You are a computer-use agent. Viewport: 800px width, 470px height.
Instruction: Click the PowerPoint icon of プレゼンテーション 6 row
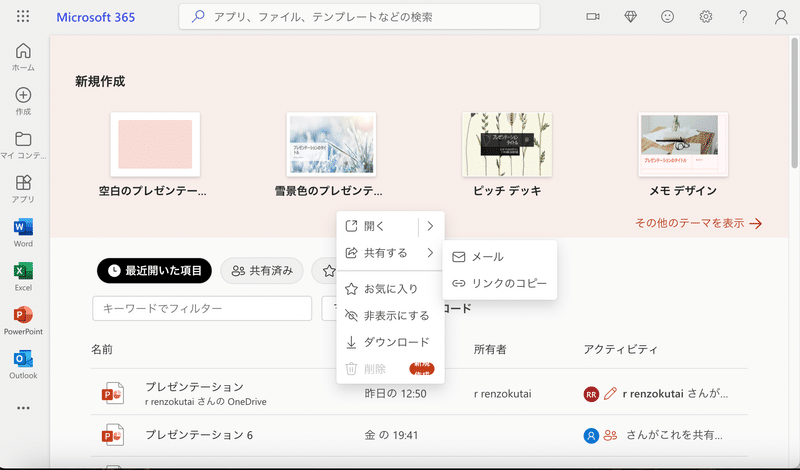[113, 435]
